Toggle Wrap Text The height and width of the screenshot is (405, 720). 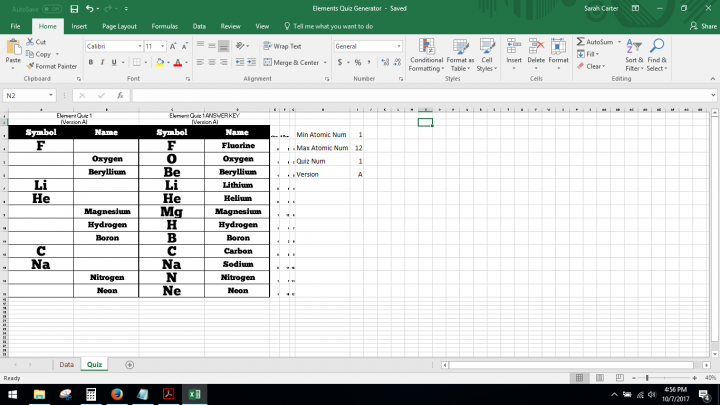(x=282, y=46)
